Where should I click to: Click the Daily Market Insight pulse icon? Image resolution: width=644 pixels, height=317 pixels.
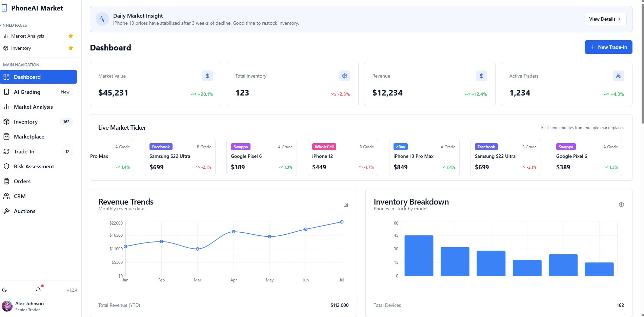102,19
